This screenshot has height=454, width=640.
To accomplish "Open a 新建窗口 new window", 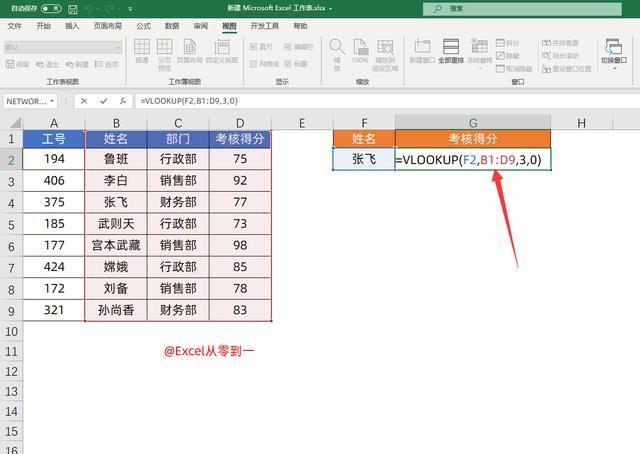I will click(x=422, y=51).
